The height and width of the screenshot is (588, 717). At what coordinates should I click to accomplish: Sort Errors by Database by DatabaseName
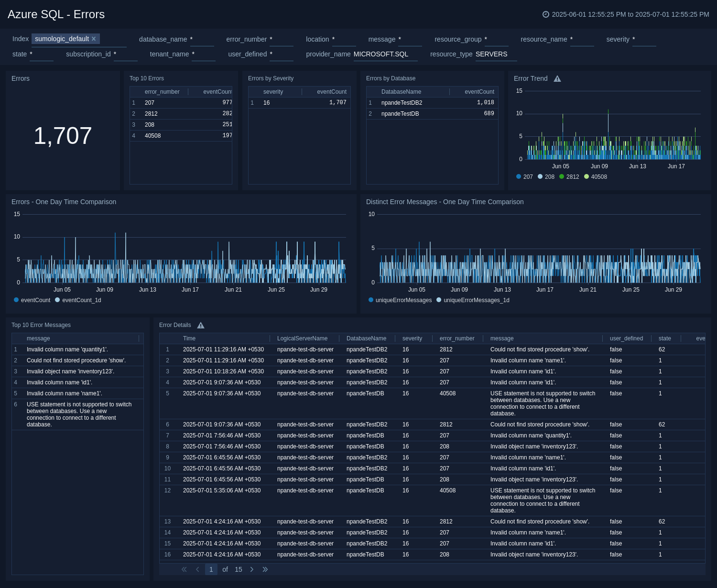coord(401,92)
